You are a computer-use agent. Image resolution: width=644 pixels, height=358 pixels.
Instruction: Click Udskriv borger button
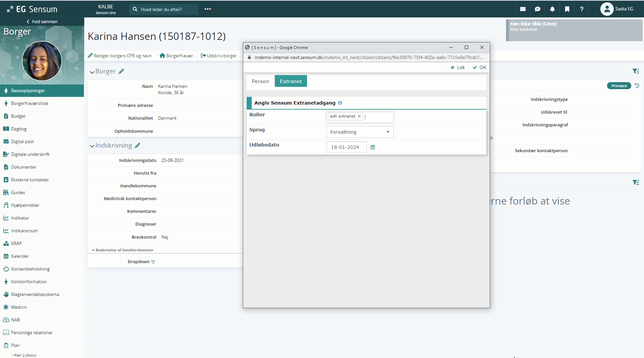pyautogui.click(x=218, y=56)
